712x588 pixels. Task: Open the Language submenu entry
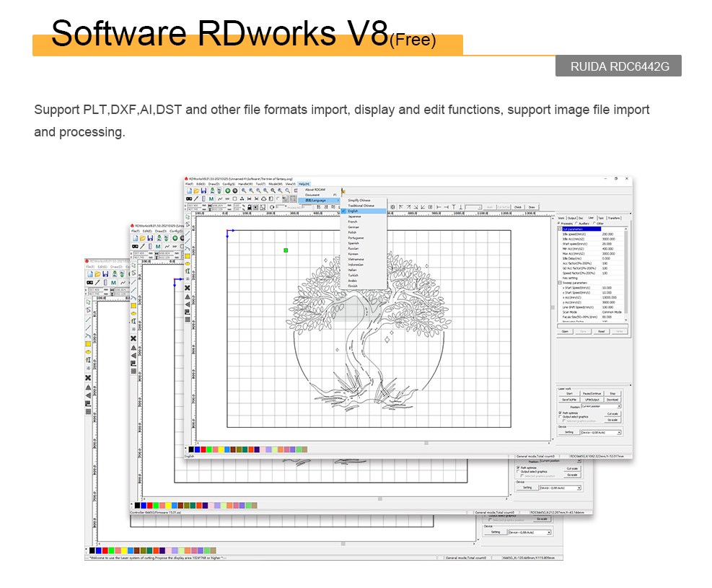(318, 201)
